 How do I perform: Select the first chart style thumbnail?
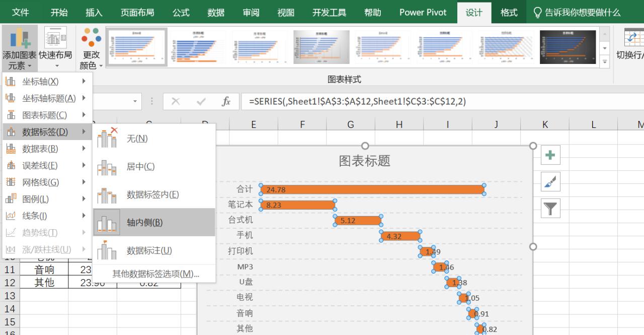click(x=137, y=47)
